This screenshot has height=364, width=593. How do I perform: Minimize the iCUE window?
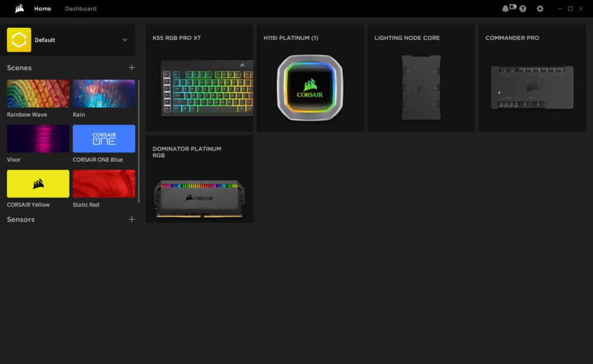click(560, 9)
